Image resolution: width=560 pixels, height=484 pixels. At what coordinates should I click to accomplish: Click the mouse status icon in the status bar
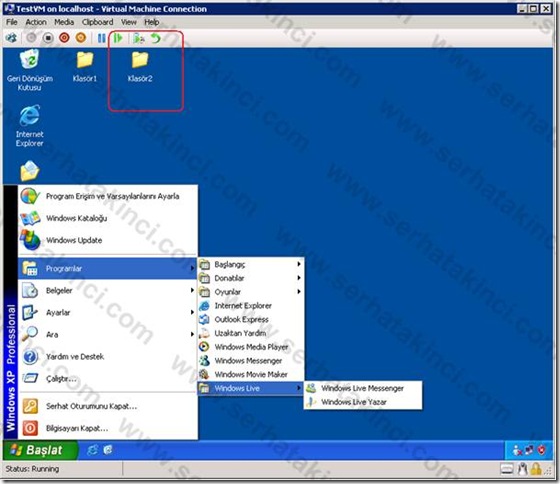tap(522, 469)
